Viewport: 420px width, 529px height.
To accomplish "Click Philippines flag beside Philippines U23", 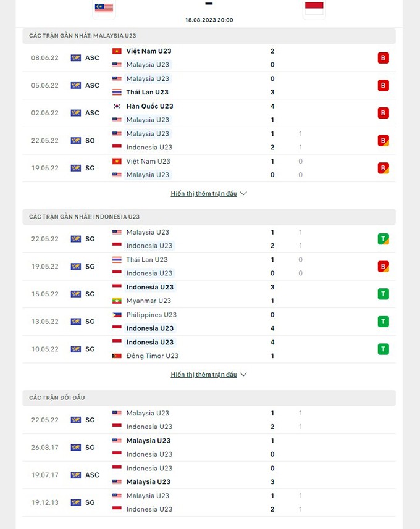I will 117,315.
